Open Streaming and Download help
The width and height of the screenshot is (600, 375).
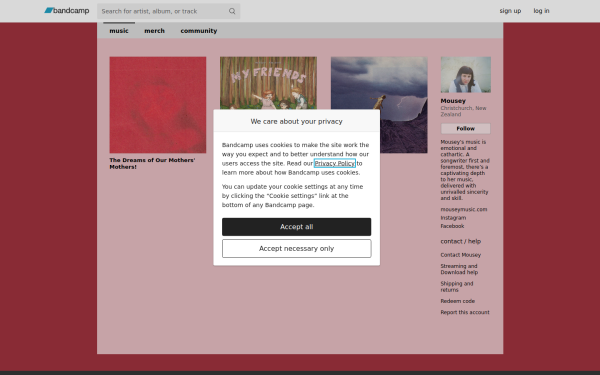coord(459,269)
